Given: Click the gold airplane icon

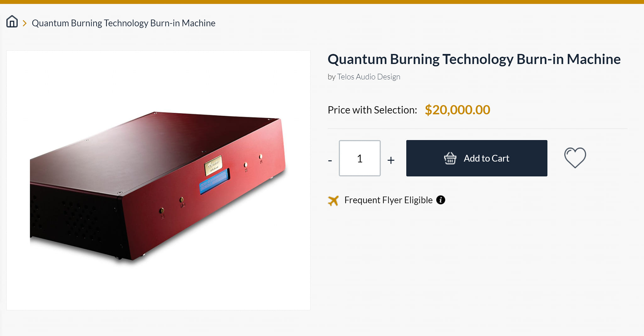Looking at the screenshot, I should (333, 201).
